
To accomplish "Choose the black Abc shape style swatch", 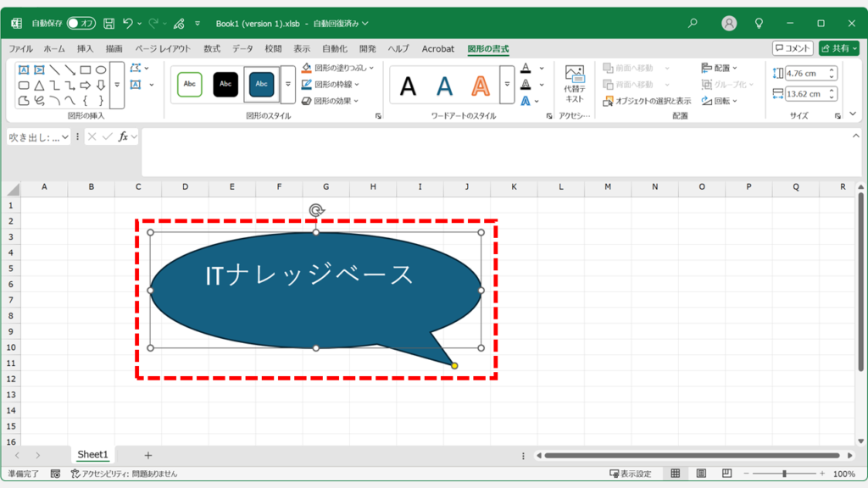I will [226, 84].
